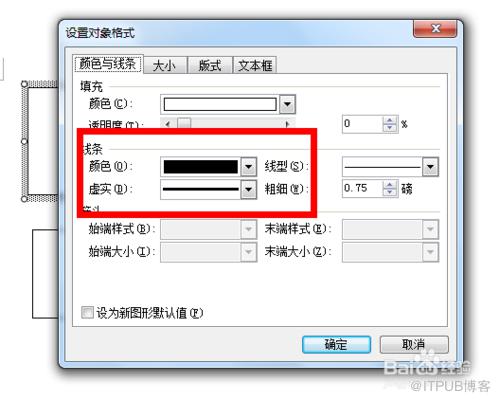Switch to the 大小 tab
Viewport: 500px width, 401px height.
[164, 65]
